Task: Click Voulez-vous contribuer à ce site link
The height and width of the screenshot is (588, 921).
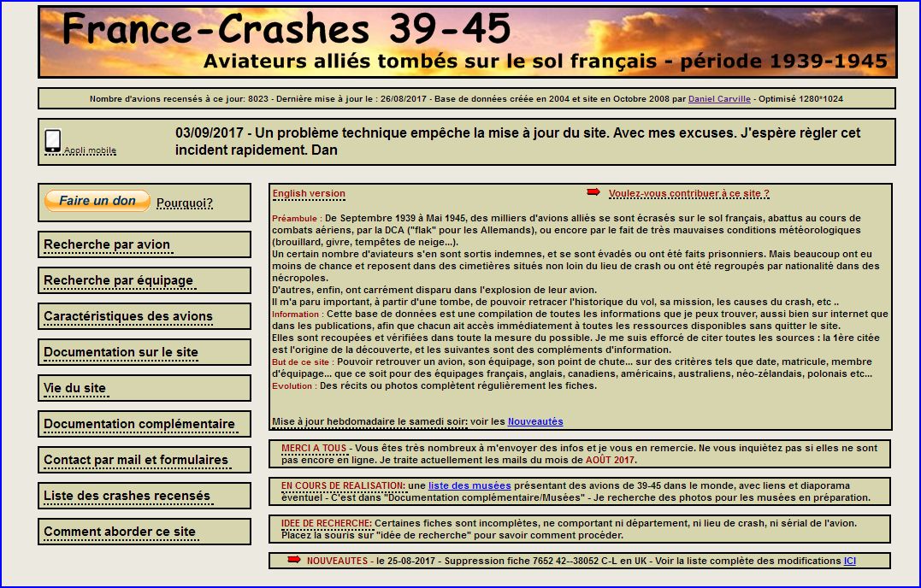Action: pyautogui.click(x=688, y=194)
